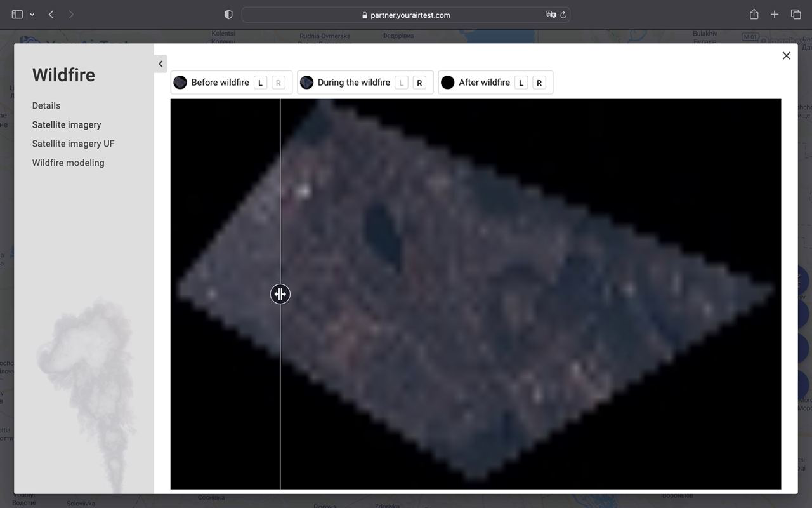Click the During the wildfire thumbnail icon
Screen dimensions: 812x508
point(306,83)
